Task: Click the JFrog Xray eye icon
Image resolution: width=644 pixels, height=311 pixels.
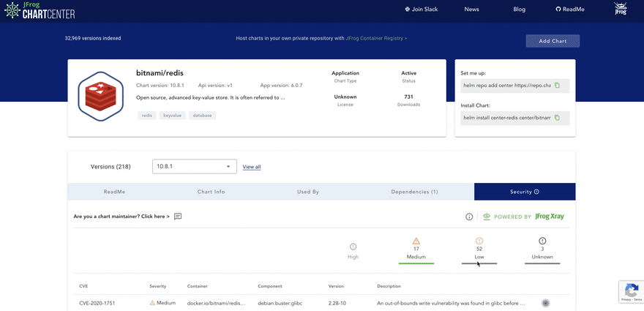Action: tap(487, 217)
